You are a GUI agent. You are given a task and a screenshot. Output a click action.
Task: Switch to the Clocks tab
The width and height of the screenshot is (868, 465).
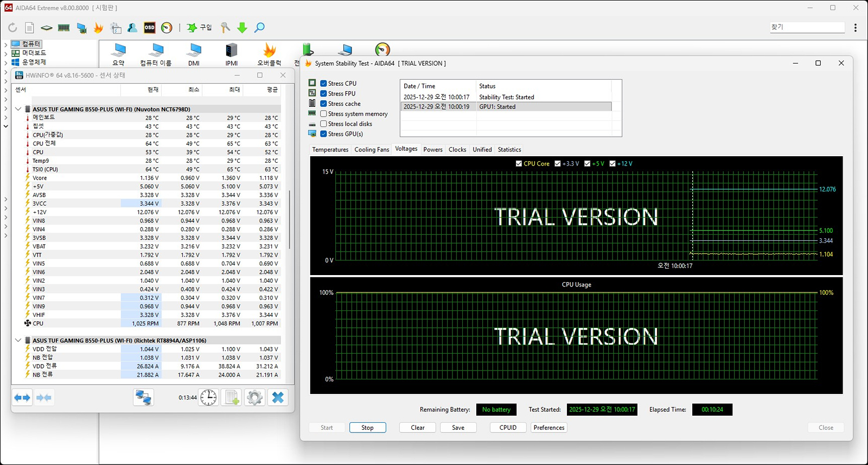tap(457, 150)
